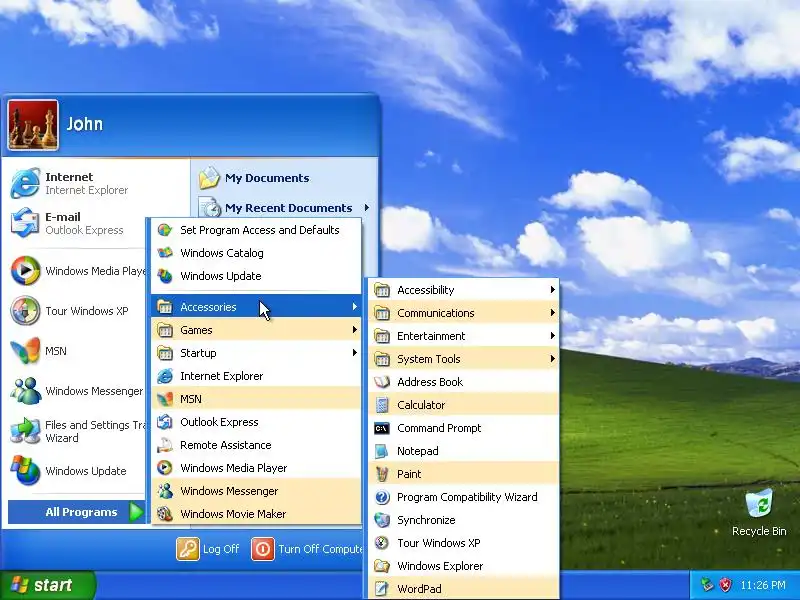
Task: Select Tour Windows XP in Accessories menu
Action: [463, 543]
